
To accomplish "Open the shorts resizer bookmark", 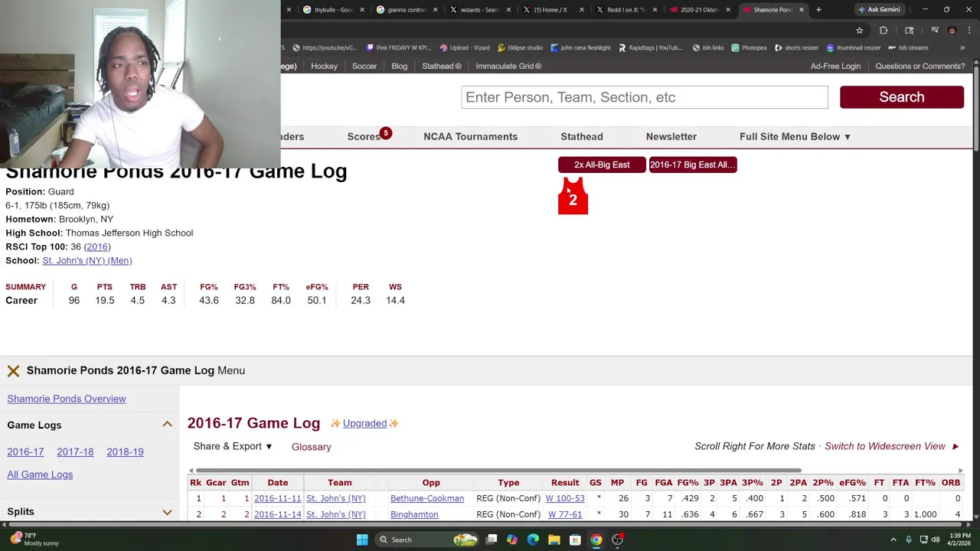I will (x=795, y=47).
